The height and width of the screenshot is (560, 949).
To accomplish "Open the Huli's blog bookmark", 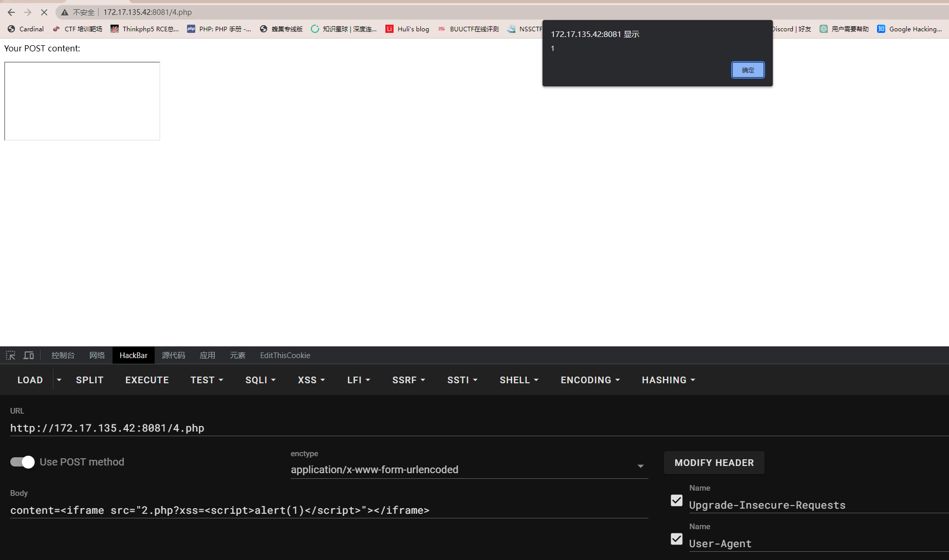I will (x=407, y=29).
